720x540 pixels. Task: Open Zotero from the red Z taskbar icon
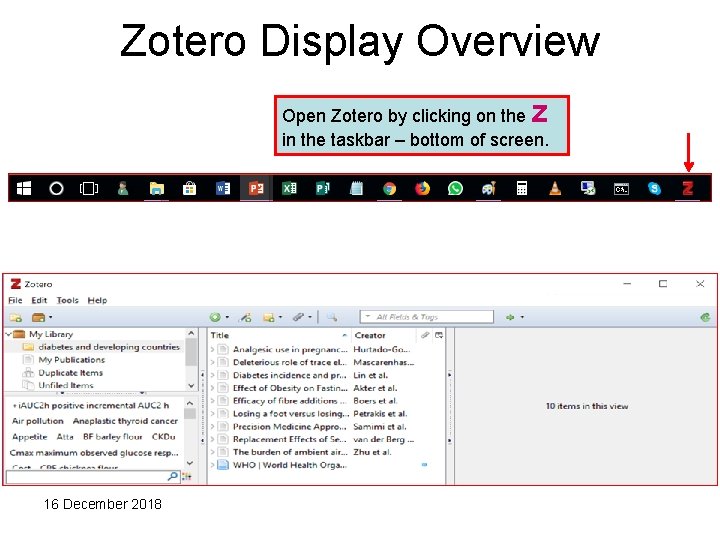687,188
